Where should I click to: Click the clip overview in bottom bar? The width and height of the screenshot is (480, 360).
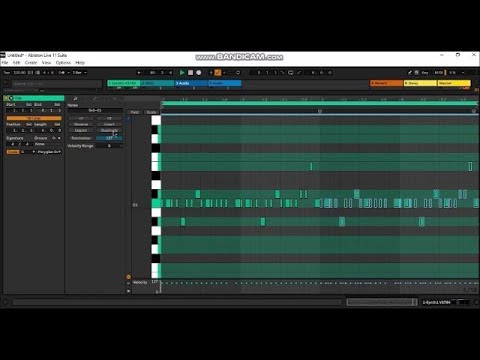[x=382, y=302]
